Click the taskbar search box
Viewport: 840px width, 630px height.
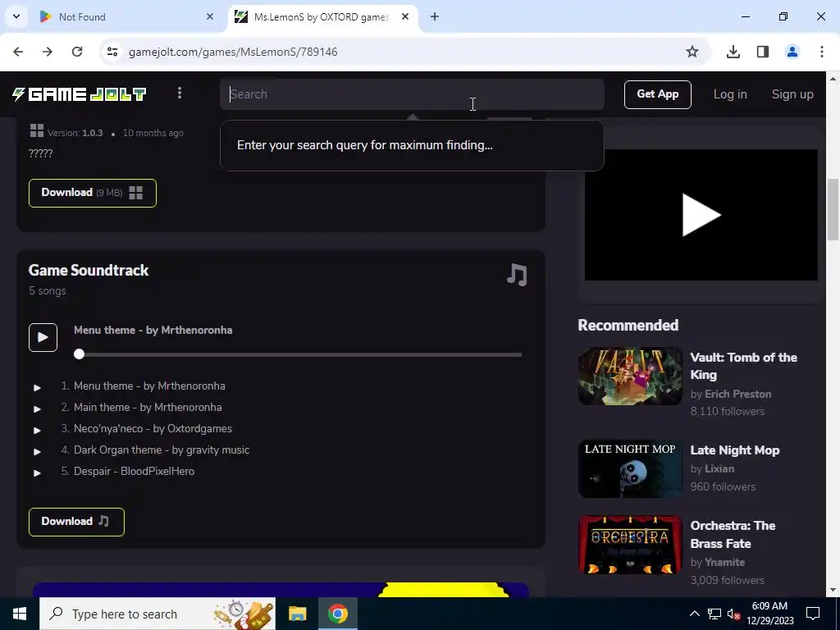[157, 614]
